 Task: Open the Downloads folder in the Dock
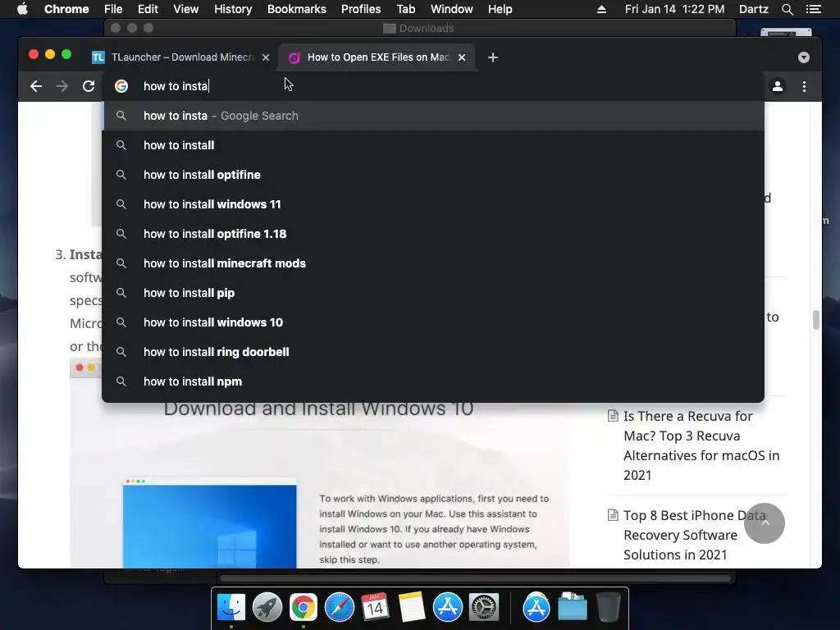click(x=572, y=607)
